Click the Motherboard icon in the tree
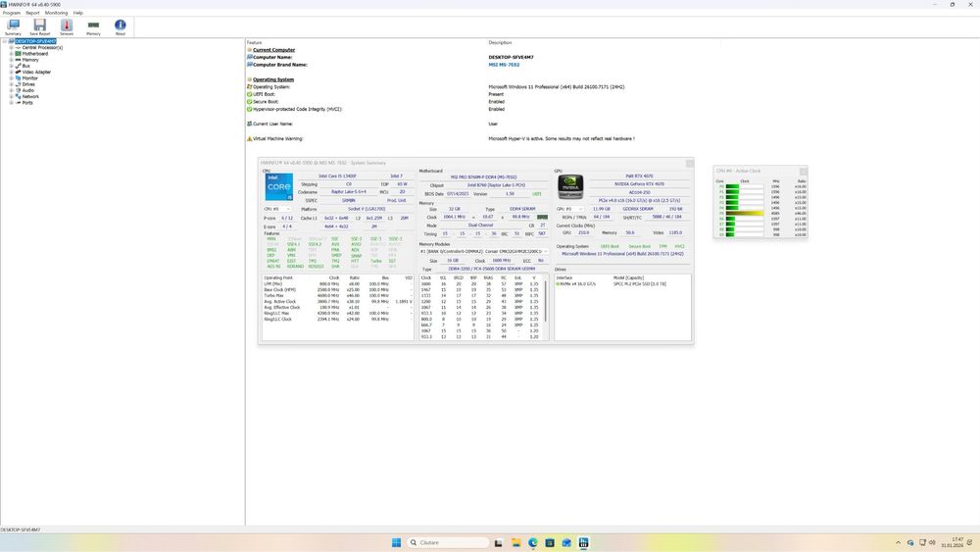This screenshot has width=980, height=552. (18, 54)
